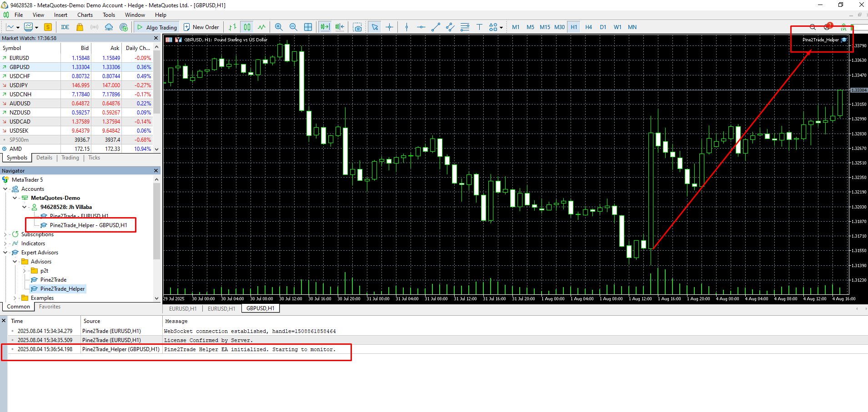Toggle the Algo Trading button
The height and width of the screenshot is (412, 868).
click(157, 27)
